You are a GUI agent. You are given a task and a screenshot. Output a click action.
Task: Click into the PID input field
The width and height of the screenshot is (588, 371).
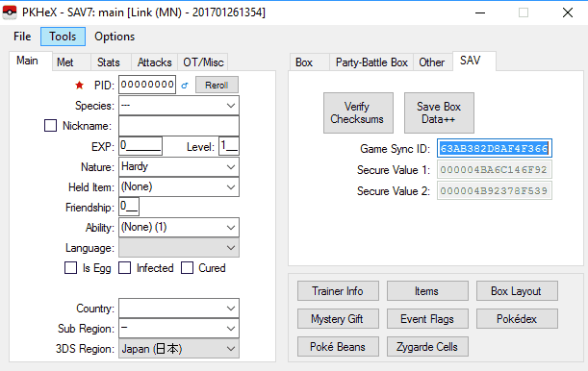pyautogui.click(x=147, y=85)
